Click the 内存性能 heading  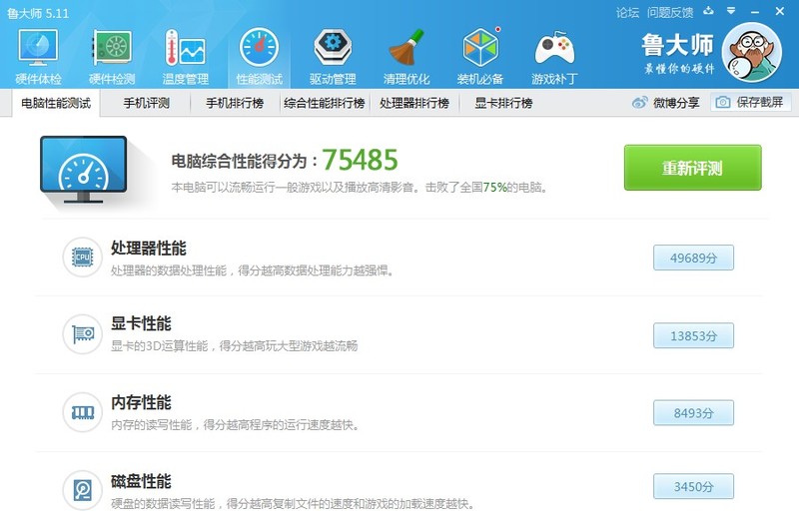[x=141, y=402]
